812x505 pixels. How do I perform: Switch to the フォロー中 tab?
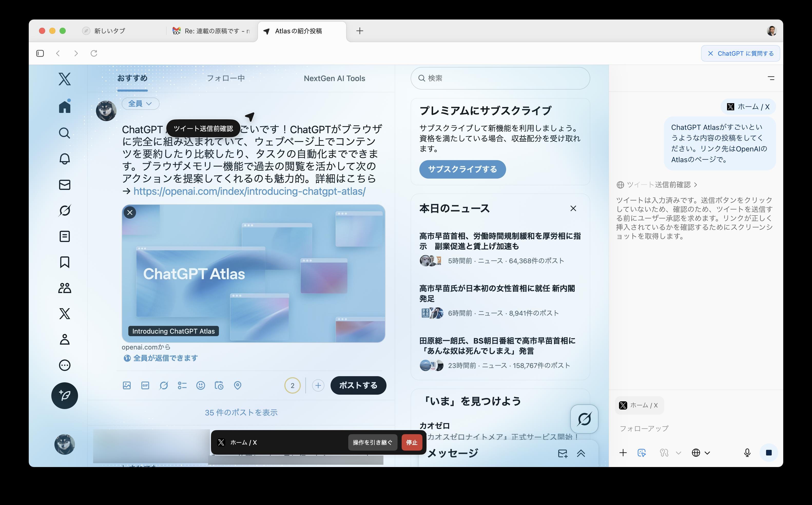(x=226, y=79)
